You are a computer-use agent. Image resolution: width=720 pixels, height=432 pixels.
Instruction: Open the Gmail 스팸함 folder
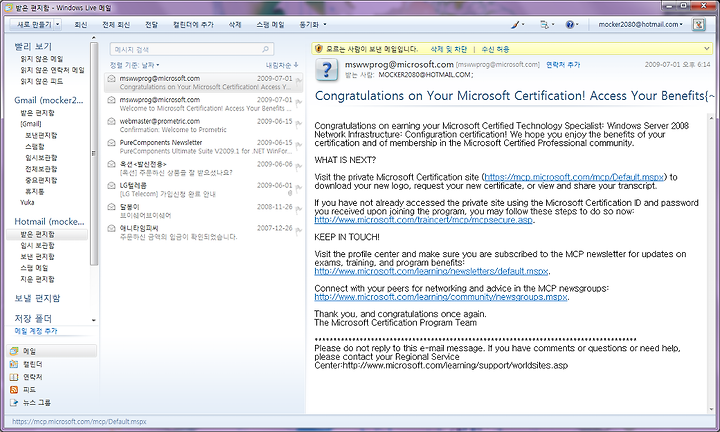[34, 146]
